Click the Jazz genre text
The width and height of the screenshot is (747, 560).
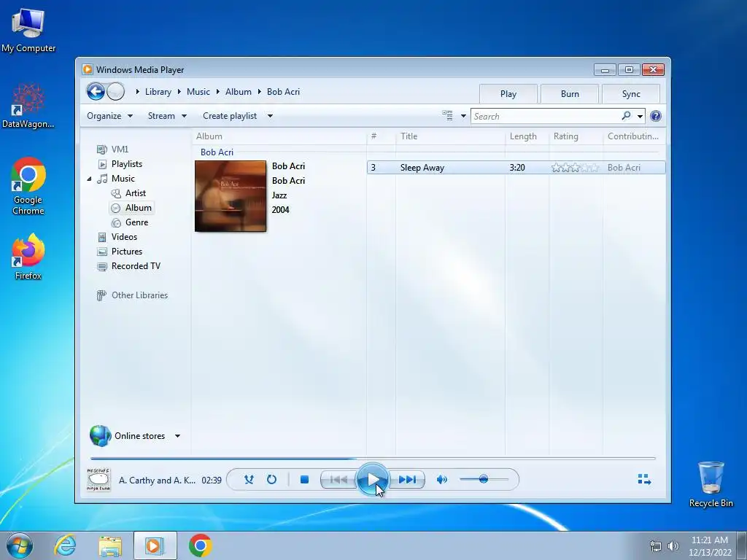(x=279, y=195)
